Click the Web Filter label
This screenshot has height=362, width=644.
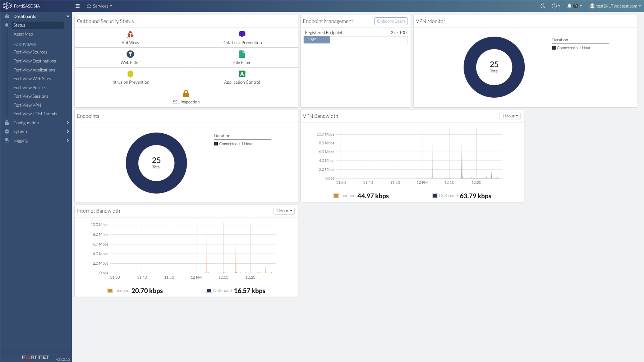pos(130,62)
